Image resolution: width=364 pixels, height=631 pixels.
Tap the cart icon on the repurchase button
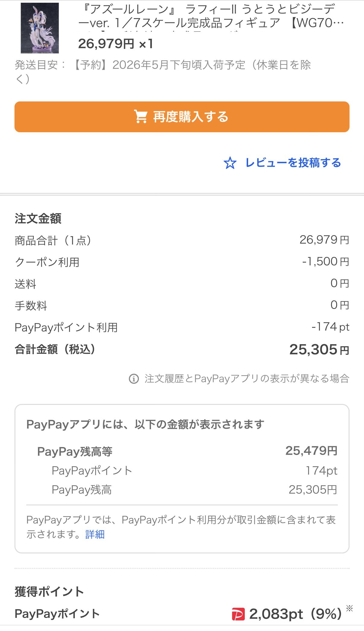(x=141, y=117)
